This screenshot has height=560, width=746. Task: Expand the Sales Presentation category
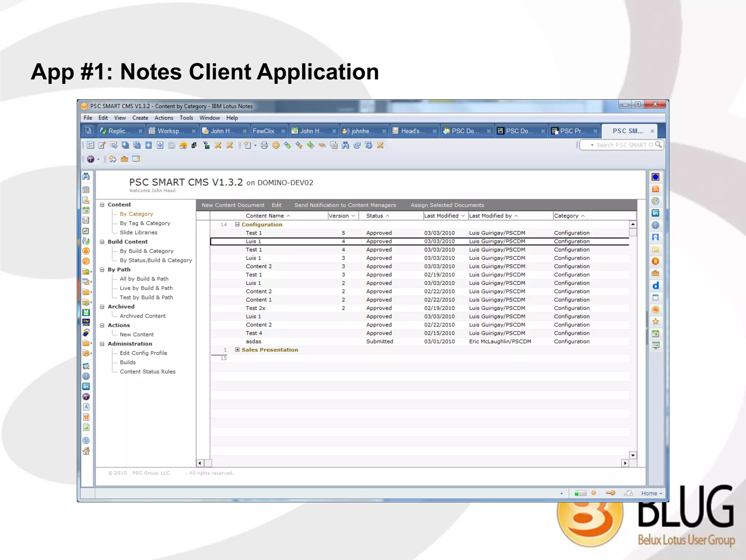[237, 350]
